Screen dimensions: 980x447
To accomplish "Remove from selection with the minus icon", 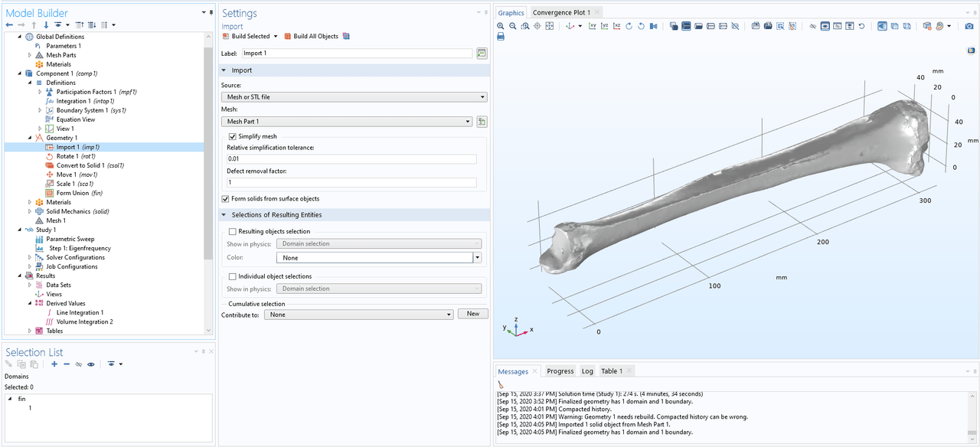I will 67,364.
